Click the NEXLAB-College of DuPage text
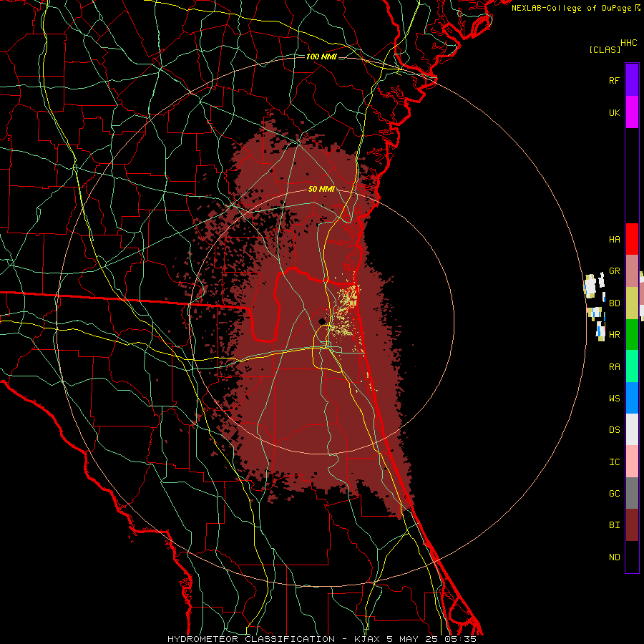Viewport: 644px width, 644px height. [571, 8]
